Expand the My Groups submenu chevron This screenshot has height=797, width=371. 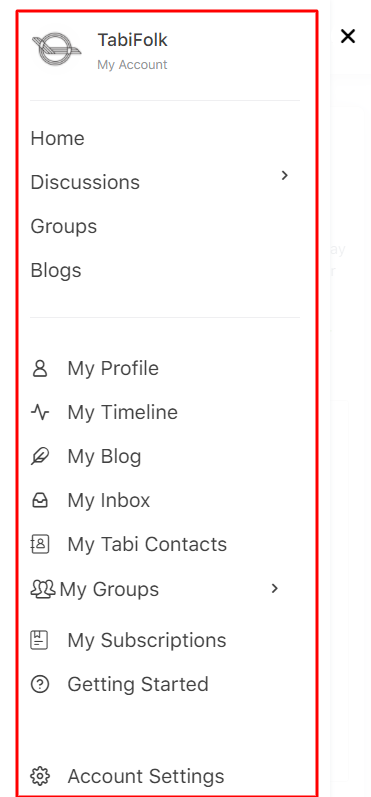coord(275,589)
